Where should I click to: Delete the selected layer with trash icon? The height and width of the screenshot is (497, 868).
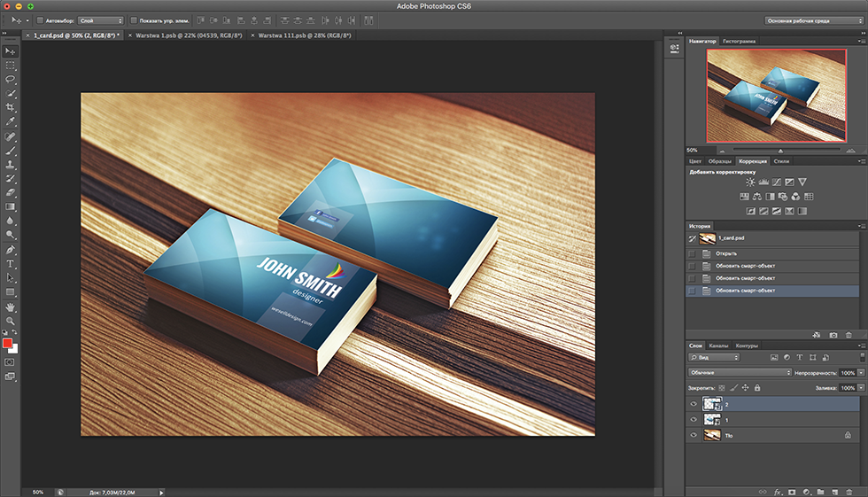(x=849, y=492)
